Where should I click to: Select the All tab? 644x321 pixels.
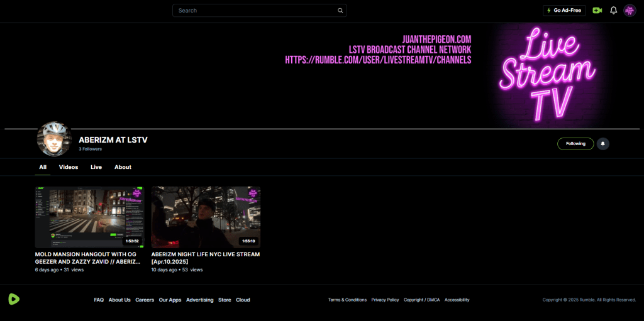43,167
